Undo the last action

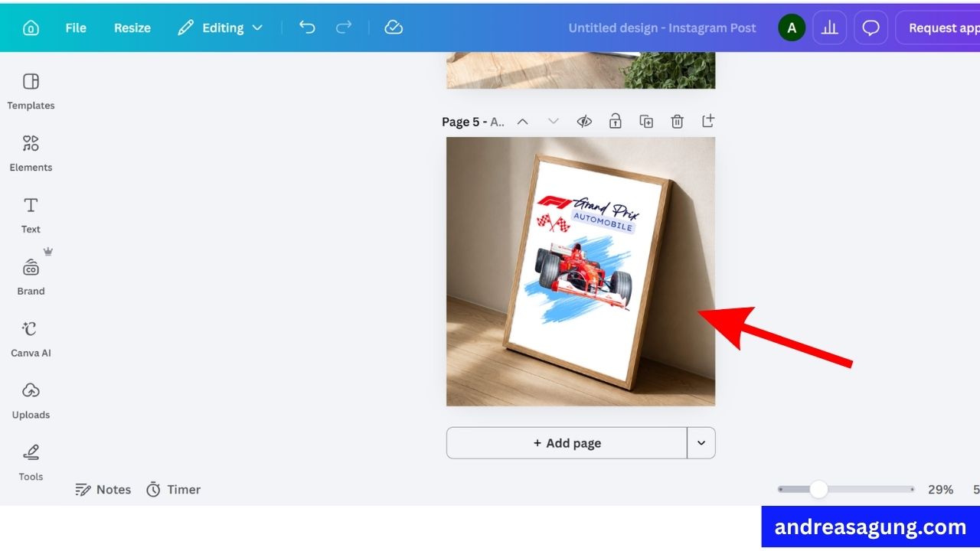[x=307, y=28]
